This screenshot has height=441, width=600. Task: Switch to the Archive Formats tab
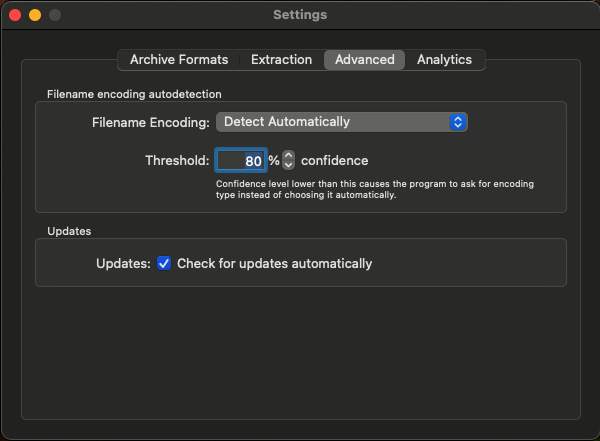click(179, 60)
